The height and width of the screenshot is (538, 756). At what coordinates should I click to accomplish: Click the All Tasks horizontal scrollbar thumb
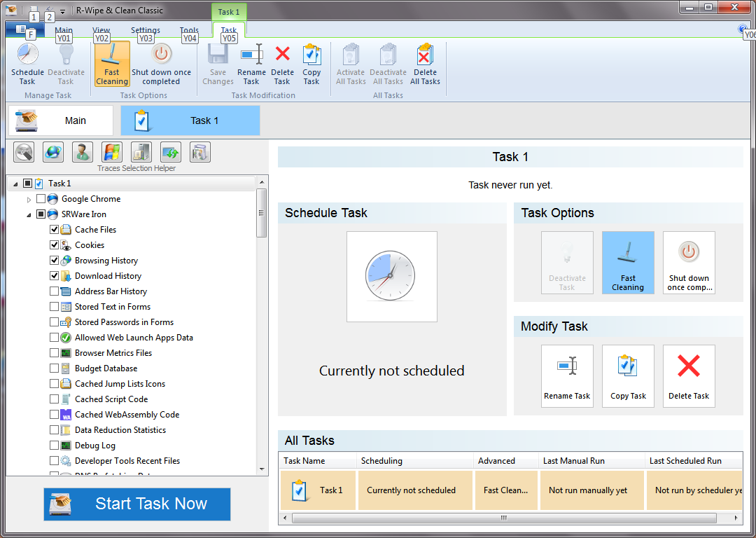coord(504,518)
